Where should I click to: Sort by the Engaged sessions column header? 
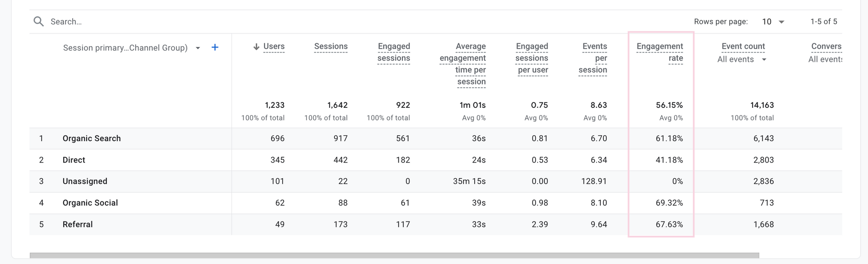tap(394, 52)
